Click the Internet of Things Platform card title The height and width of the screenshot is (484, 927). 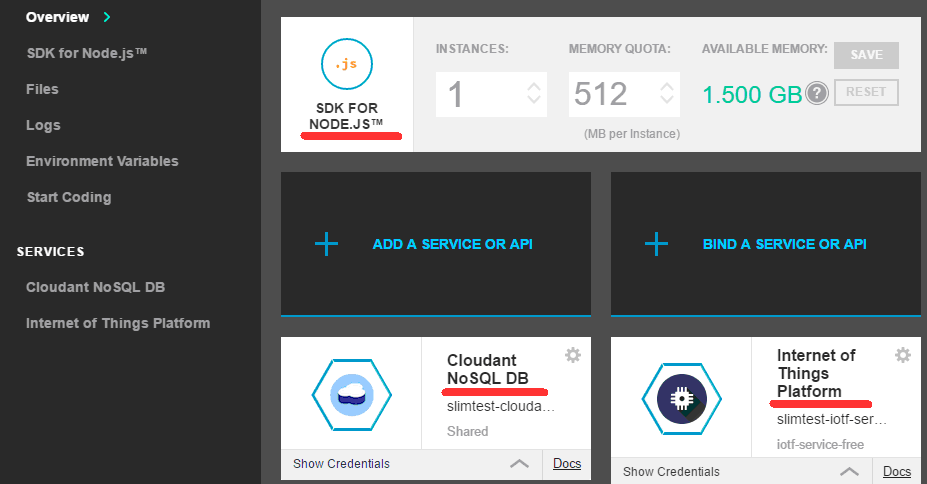pos(816,373)
